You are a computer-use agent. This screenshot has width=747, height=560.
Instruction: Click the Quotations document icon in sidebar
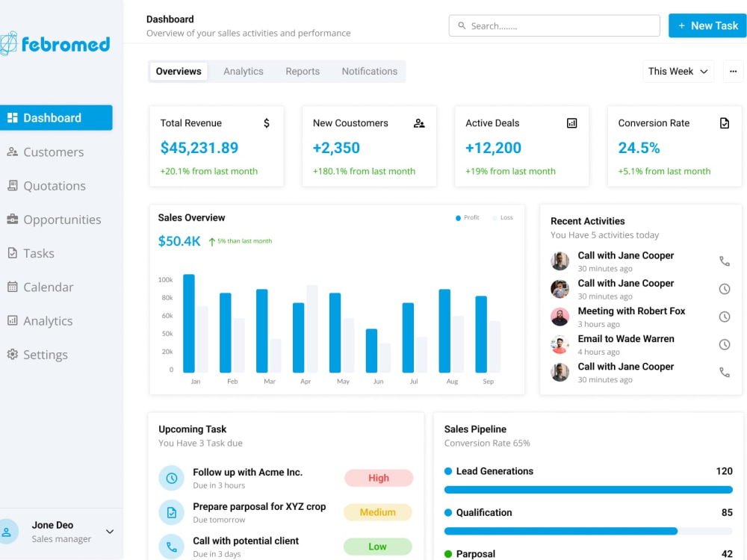point(13,186)
